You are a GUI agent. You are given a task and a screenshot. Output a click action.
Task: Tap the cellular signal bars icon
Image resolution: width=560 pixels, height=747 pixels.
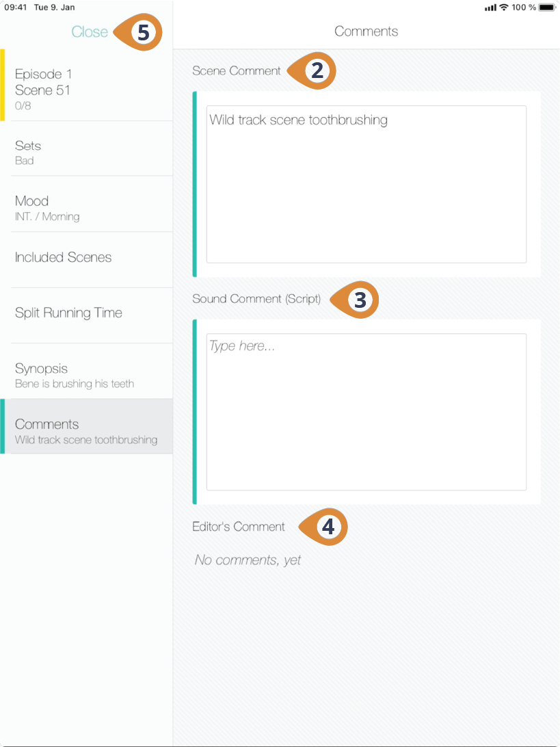point(490,8)
